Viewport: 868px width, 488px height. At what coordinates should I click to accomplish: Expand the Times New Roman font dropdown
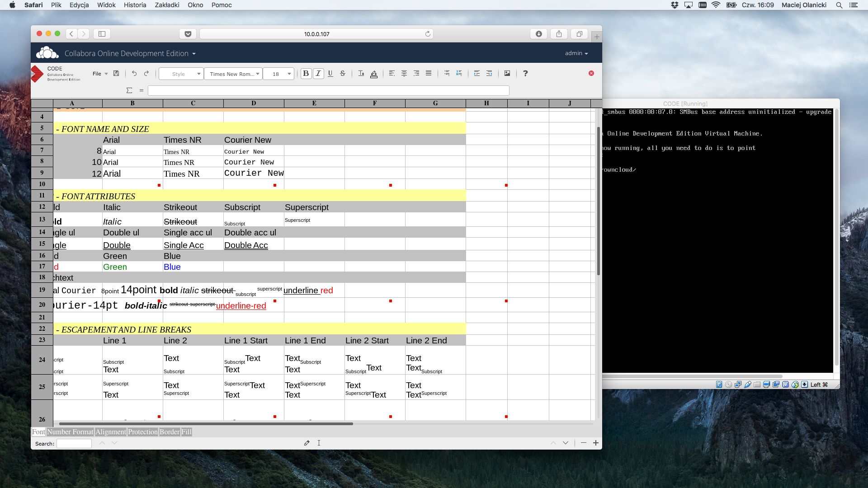(x=234, y=74)
